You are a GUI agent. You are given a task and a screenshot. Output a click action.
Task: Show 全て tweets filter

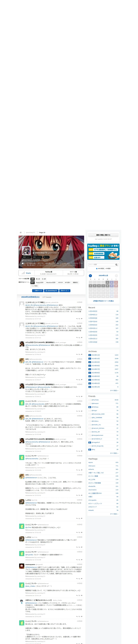pyautogui.click(x=33, y=283)
